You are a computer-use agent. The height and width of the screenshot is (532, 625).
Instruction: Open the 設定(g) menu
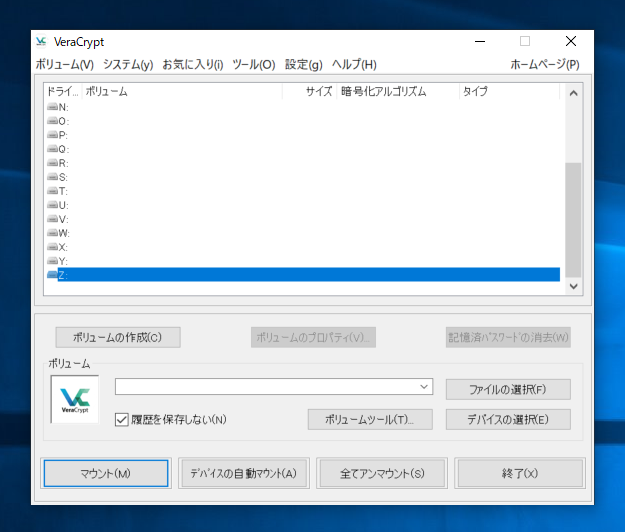(303, 65)
